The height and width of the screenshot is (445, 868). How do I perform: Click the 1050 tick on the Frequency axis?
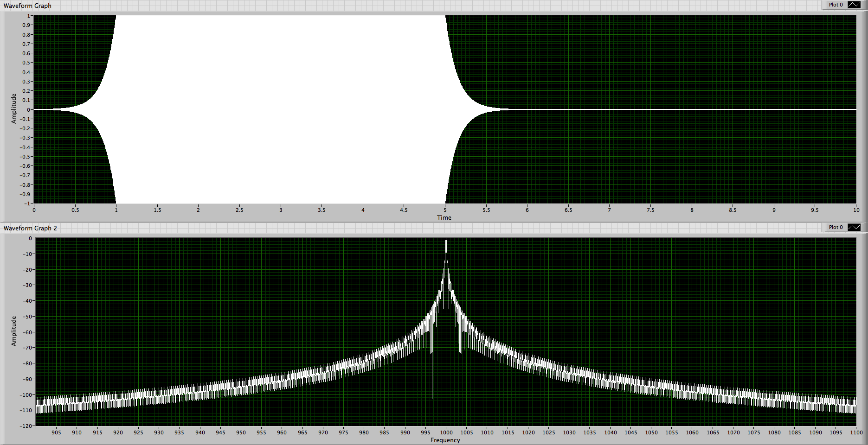pos(651,432)
